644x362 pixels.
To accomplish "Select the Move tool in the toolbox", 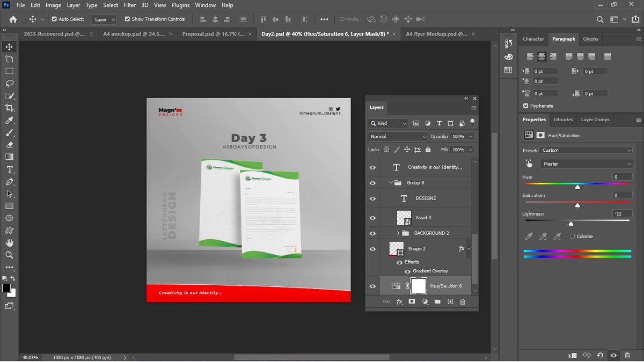I will click(x=9, y=47).
